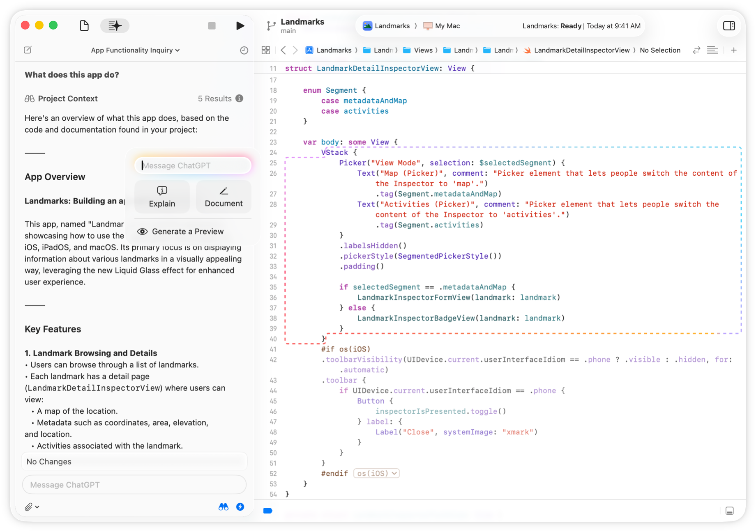Expand the os(iOS) condition pill

376,473
